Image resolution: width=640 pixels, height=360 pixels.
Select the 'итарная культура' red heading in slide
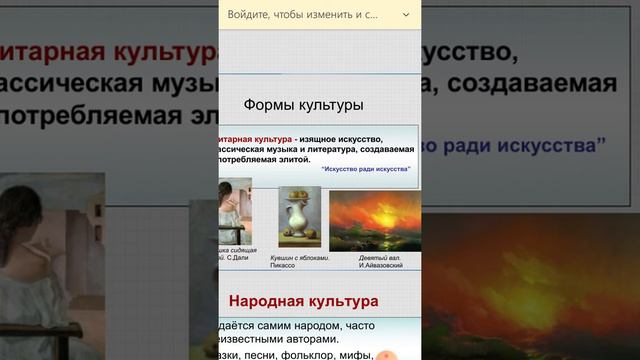click(256, 140)
